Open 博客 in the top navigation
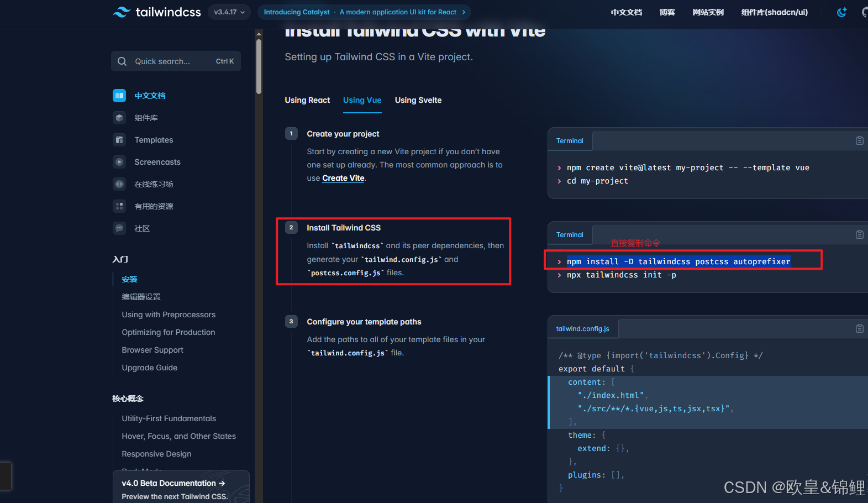The image size is (868, 503). (667, 12)
